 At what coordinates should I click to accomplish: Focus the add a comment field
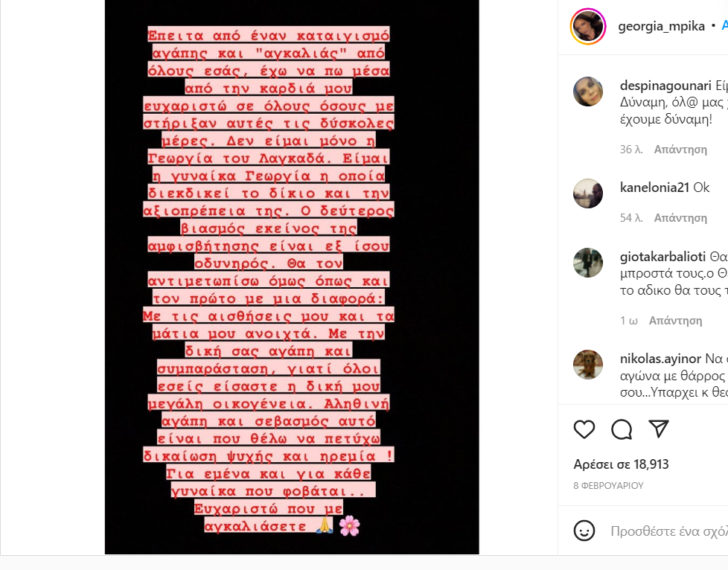tap(668, 531)
